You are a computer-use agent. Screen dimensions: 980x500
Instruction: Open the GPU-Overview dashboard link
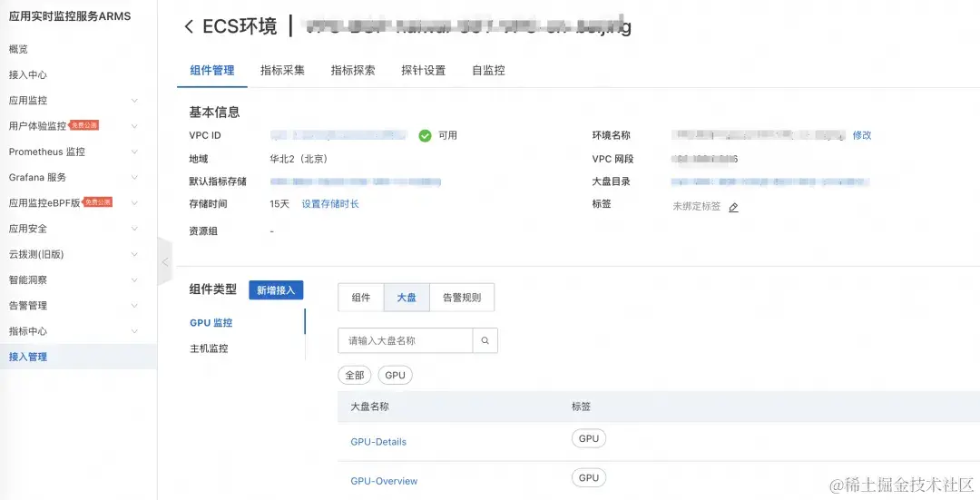pyautogui.click(x=385, y=481)
